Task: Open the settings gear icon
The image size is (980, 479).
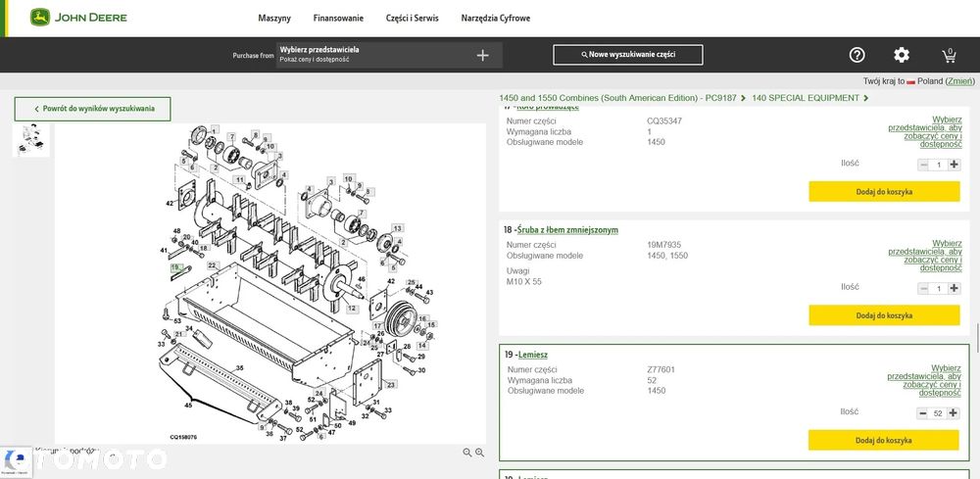Action: (x=902, y=55)
